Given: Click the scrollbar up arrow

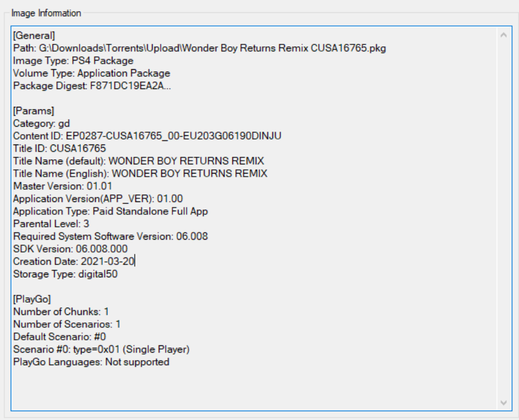Looking at the screenshot, I should click(504, 35).
